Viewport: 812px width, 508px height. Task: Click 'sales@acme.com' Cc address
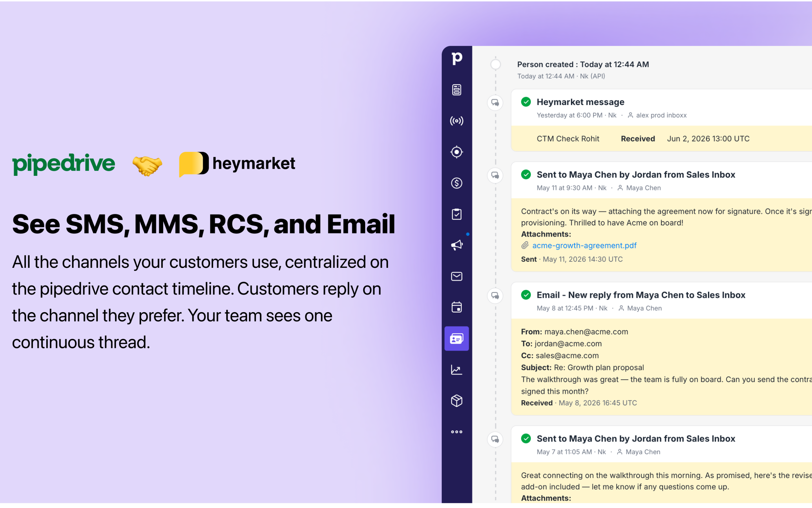[567, 356]
